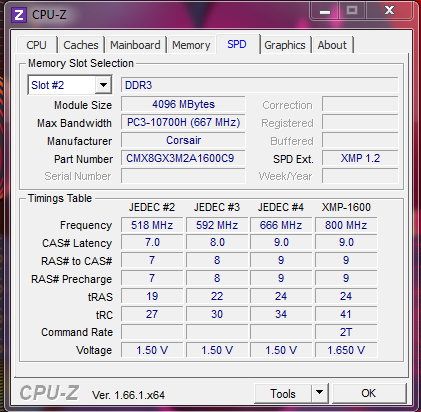
Task: Click the JEDEC #3 column header
Action: [217, 207]
